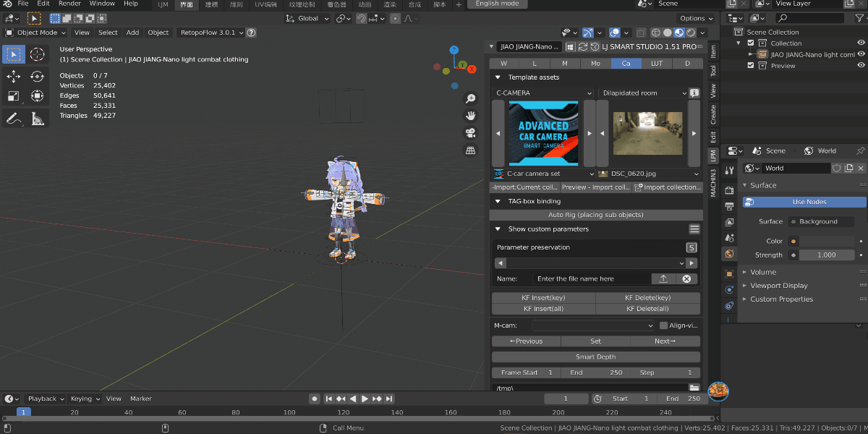Pick the Scale tool
This screenshot has height=434, width=868.
coord(14,95)
